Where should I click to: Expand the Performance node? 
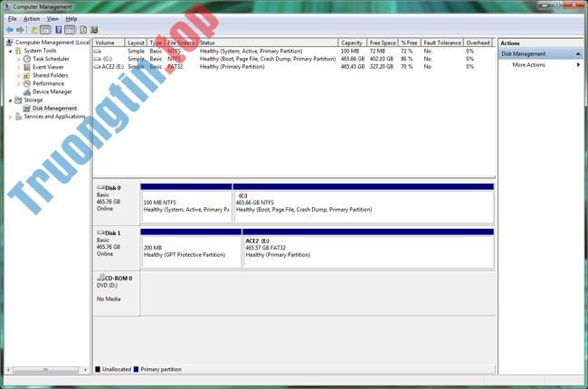tap(19, 84)
